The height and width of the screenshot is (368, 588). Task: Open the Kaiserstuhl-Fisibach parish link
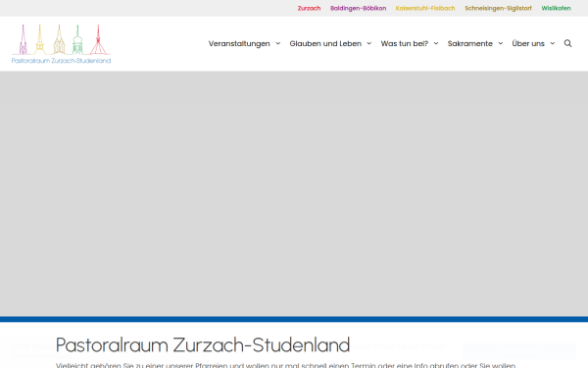425,8
